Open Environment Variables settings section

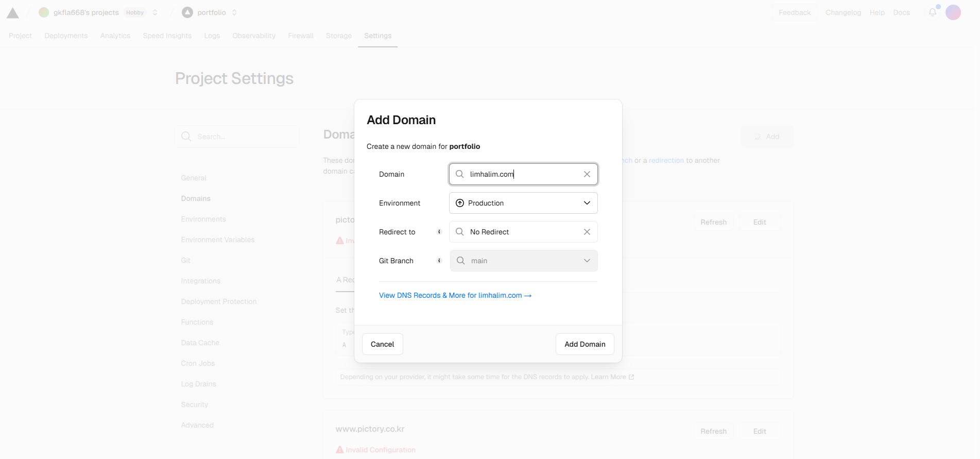pyautogui.click(x=218, y=240)
